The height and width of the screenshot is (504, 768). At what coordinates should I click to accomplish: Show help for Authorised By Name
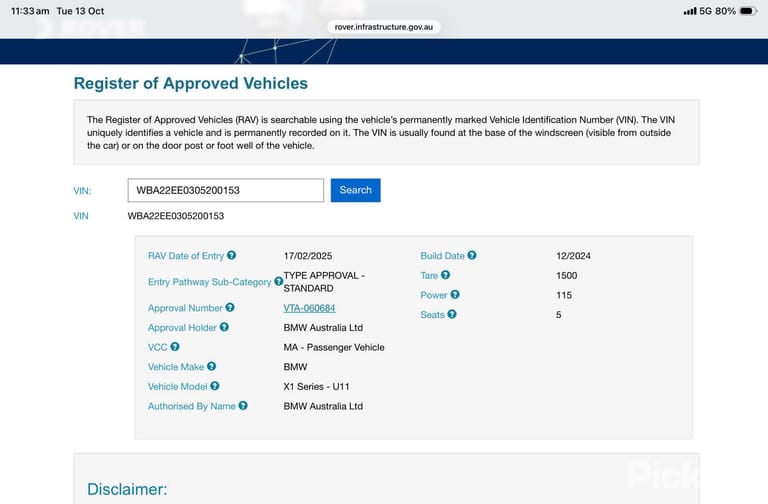(x=243, y=406)
